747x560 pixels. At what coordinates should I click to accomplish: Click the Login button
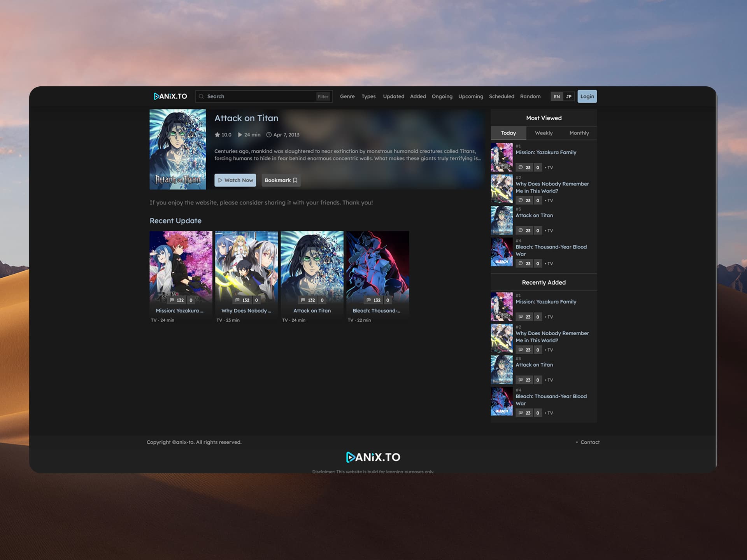pos(587,96)
